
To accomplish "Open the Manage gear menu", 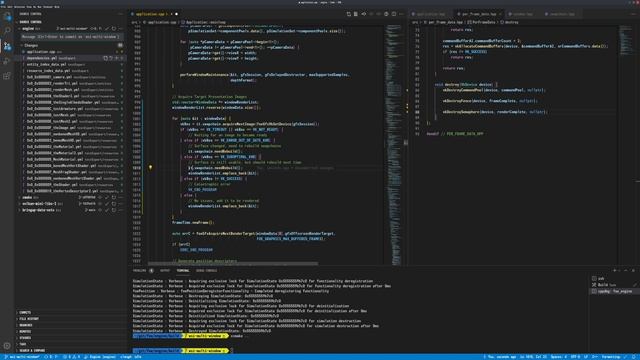I will point(7,346).
